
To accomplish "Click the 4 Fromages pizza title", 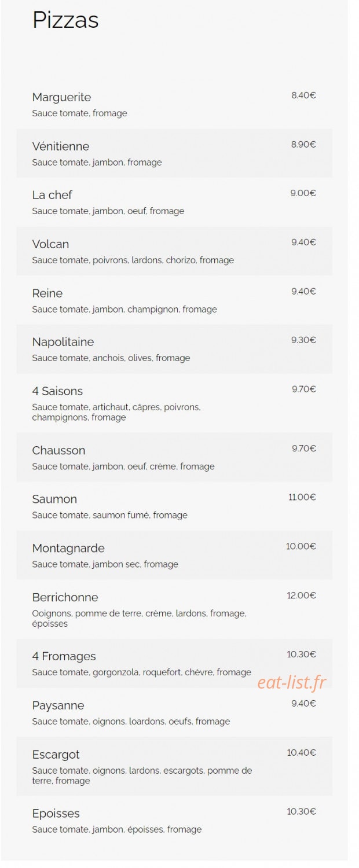I will click(x=64, y=656).
